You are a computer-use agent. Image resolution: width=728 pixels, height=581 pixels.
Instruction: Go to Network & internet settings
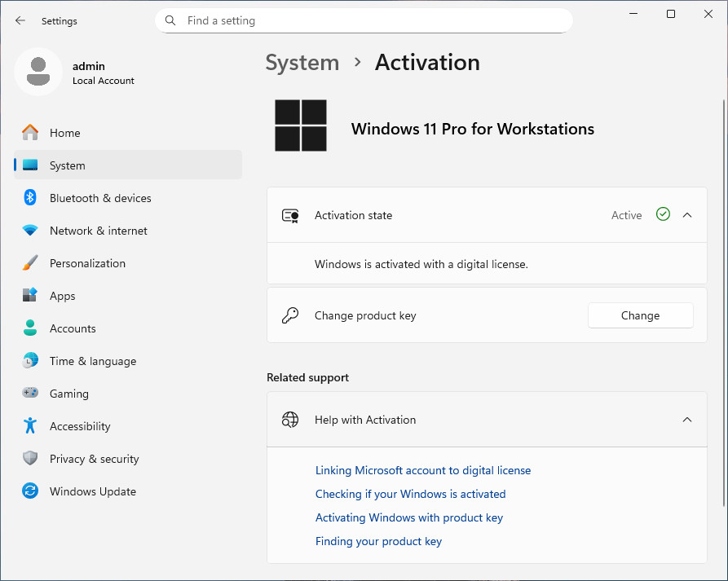pyautogui.click(x=128, y=230)
